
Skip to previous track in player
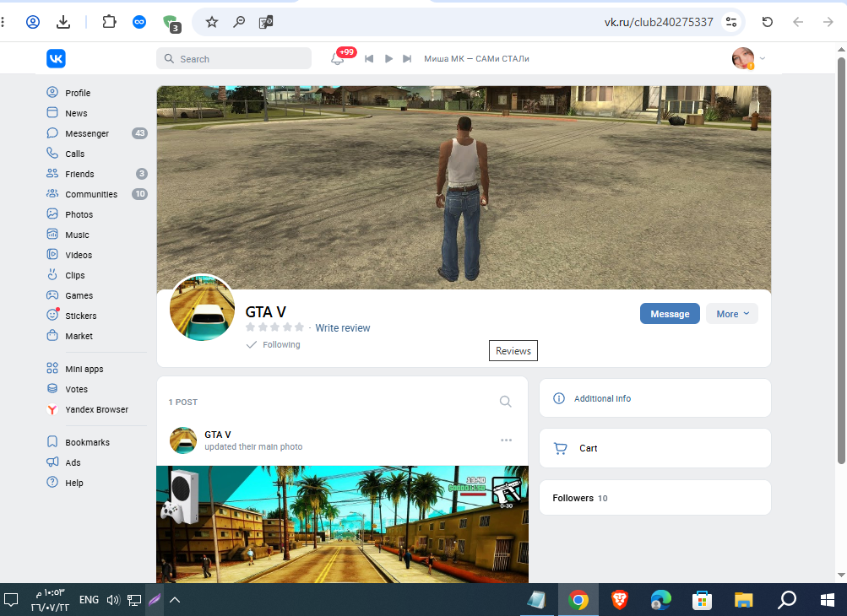point(369,58)
